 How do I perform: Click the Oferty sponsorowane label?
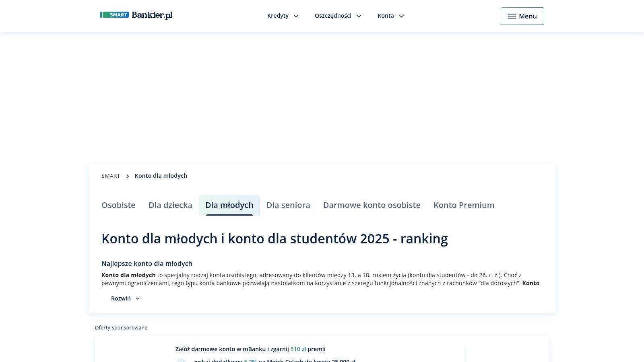[x=121, y=328]
